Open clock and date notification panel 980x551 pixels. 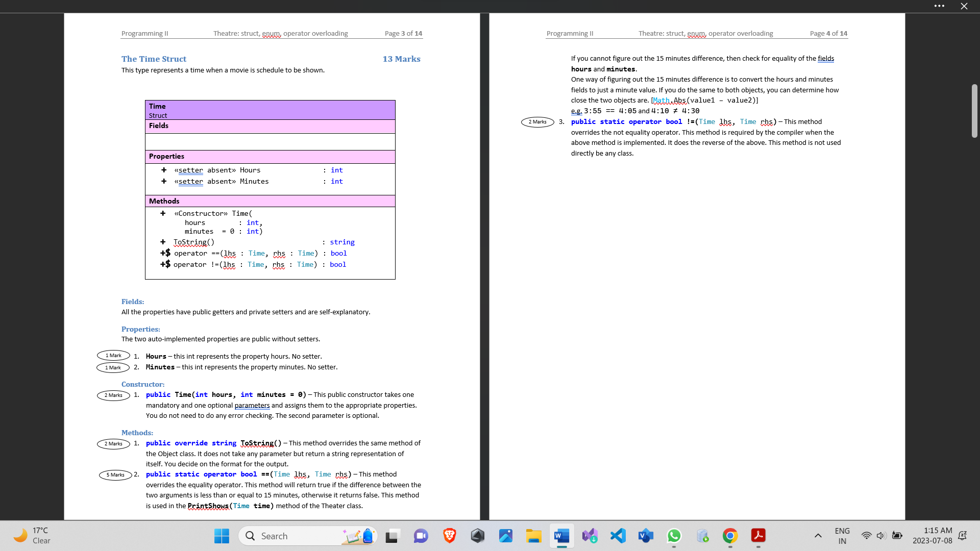coord(932,536)
